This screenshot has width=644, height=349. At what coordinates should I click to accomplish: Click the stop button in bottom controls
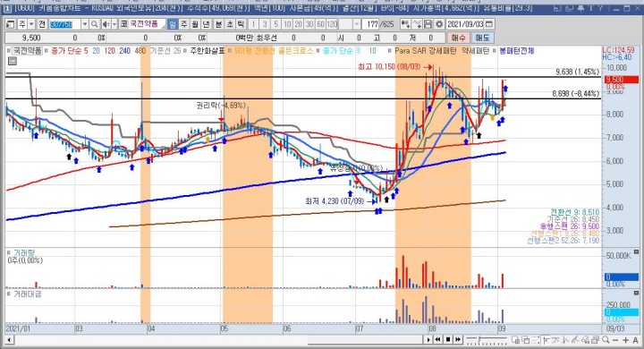[448, 339]
